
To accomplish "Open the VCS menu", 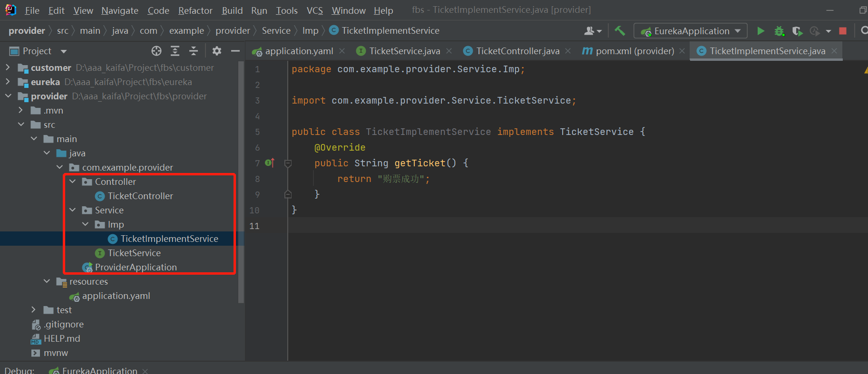I will point(314,10).
